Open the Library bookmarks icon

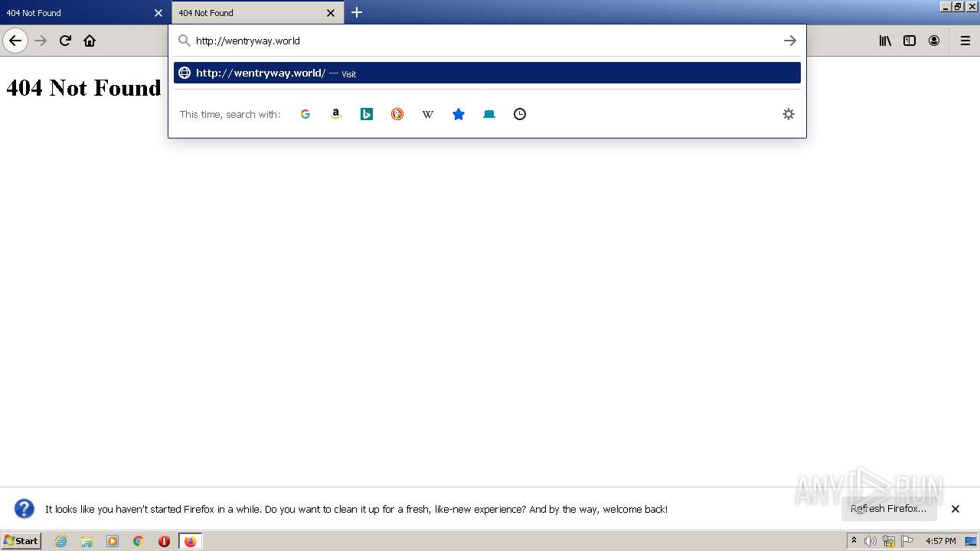tap(885, 41)
